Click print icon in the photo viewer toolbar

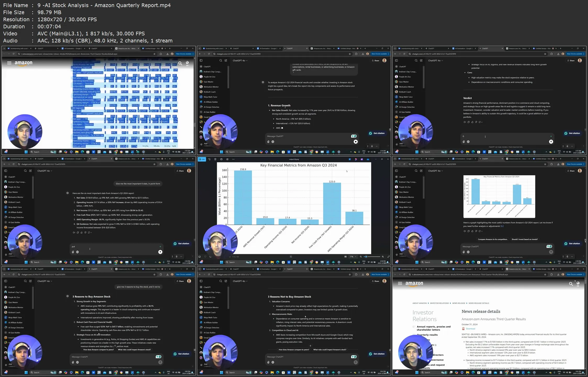(221, 159)
